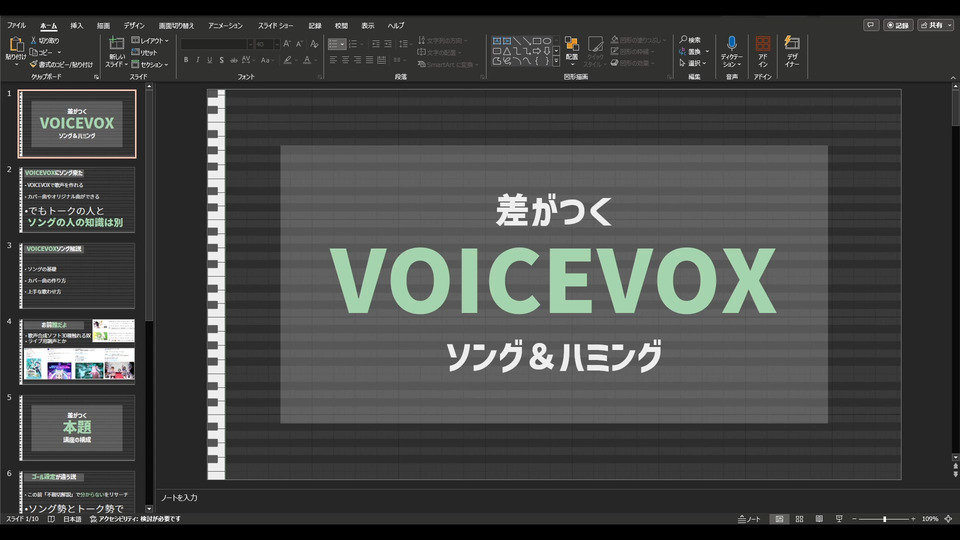Open the Replace (置換) dropdown arrow
Image resolution: width=960 pixels, height=540 pixels.
click(707, 51)
